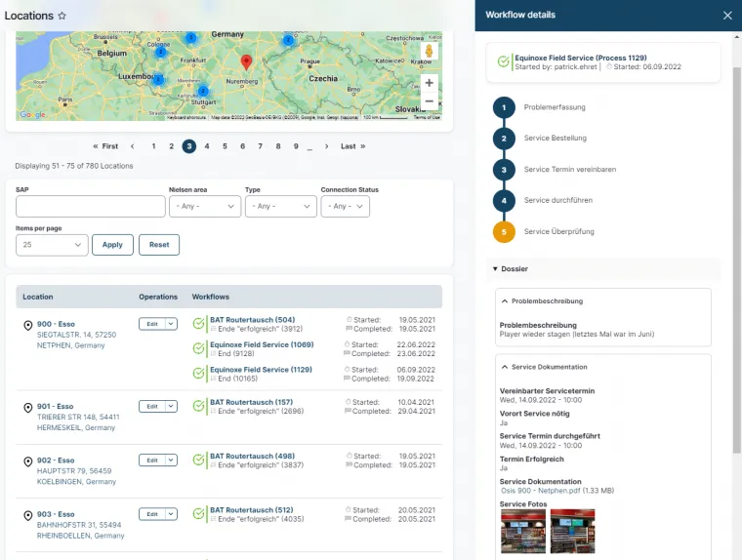
Task: Click the blue cluster marker near Stuttgart
Action: [203, 91]
